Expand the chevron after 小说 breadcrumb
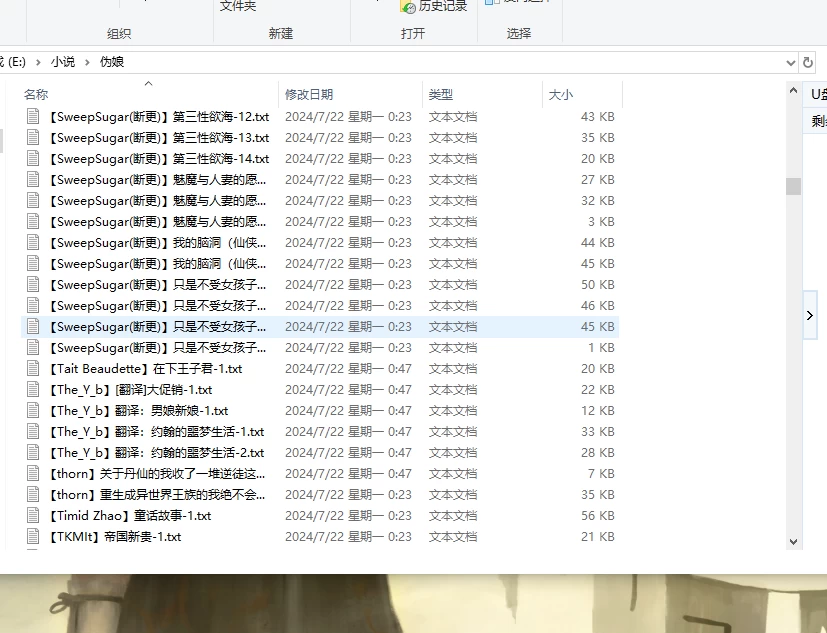Screen dimensions: 827x633 click(88, 62)
